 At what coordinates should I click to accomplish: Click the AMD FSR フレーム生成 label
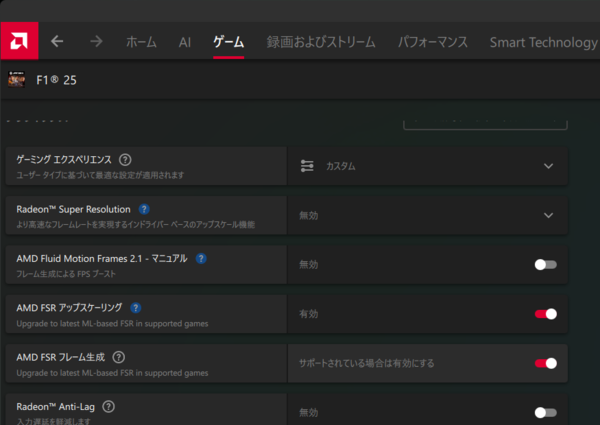pos(60,357)
